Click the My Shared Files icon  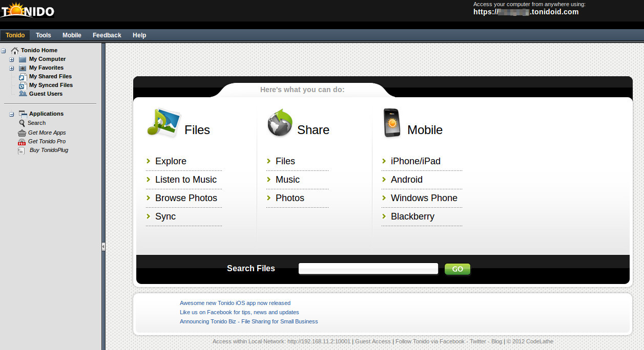tap(23, 77)
